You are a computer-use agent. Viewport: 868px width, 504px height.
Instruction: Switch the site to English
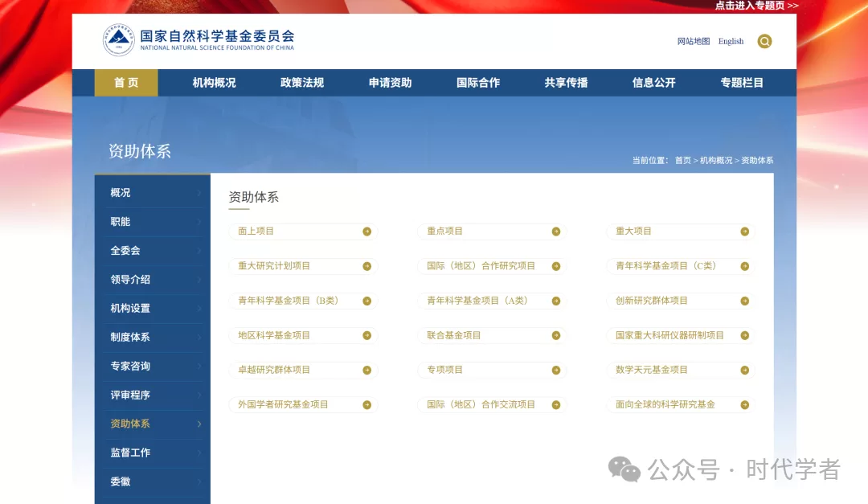(x=731, y=41)
